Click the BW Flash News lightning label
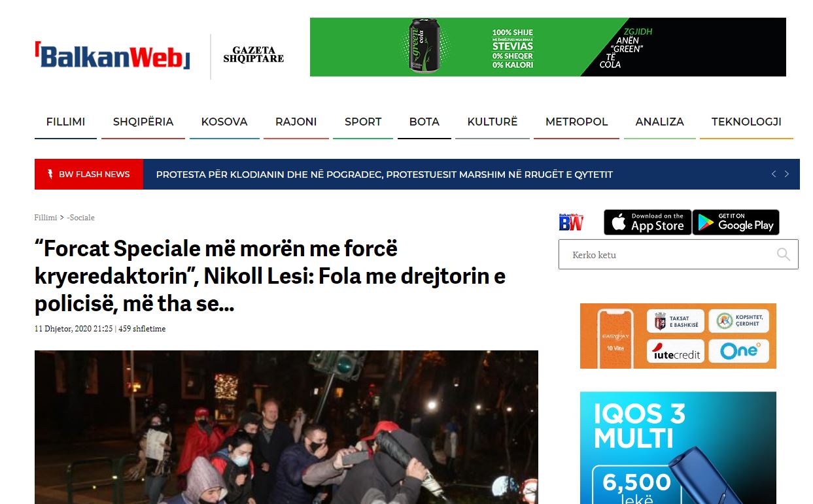 [89, 175]
